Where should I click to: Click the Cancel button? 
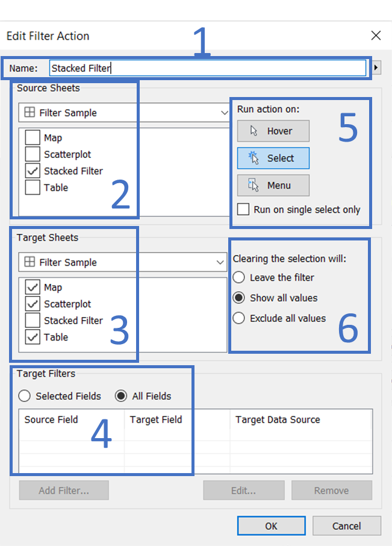tap(346, 526)
